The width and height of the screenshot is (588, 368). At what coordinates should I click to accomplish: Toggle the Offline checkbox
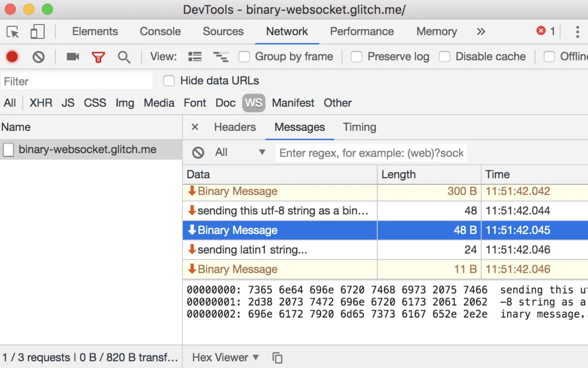pyautogui.click(x=549, y=56)
